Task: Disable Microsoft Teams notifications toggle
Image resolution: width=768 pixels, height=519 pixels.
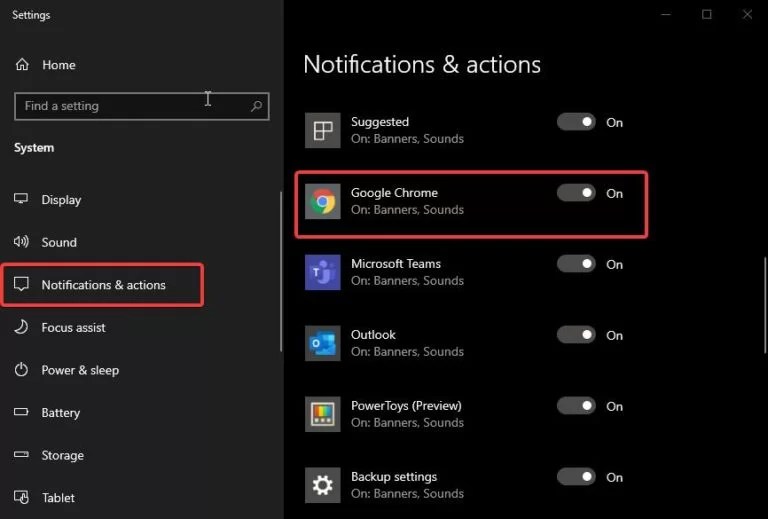Action: [576, 264]
